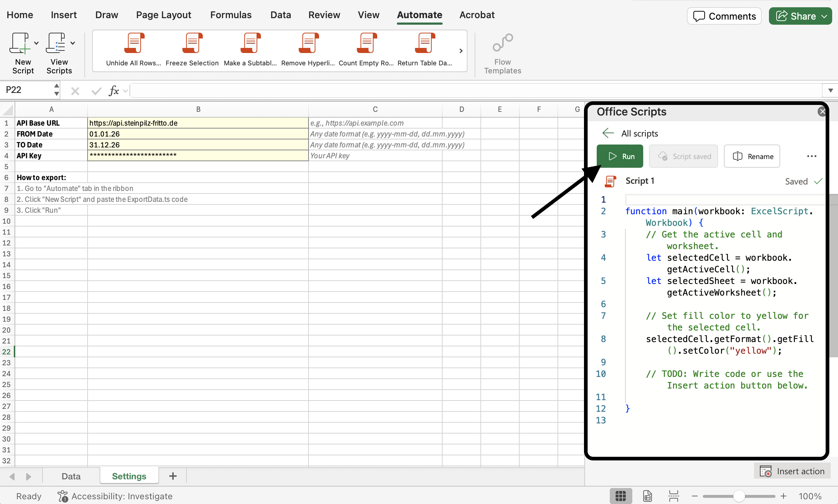Click the Remove Hyperlinks script icon
This screenshot has width=838, height=504.
point(308,44)
